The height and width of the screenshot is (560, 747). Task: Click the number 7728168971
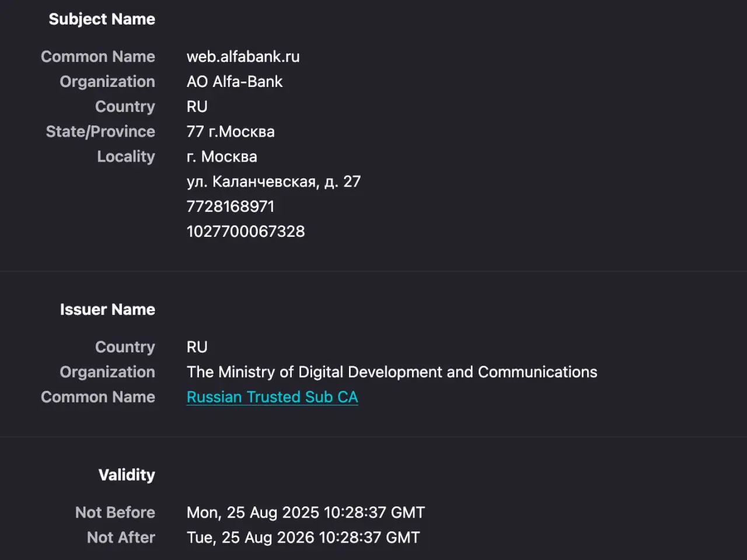[x=231, y=206]
